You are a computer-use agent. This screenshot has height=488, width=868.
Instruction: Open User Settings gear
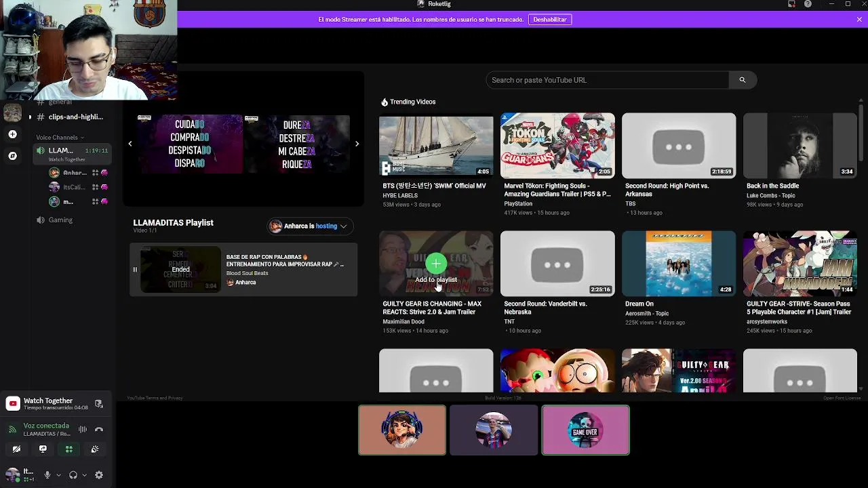[x=99, y=475]
